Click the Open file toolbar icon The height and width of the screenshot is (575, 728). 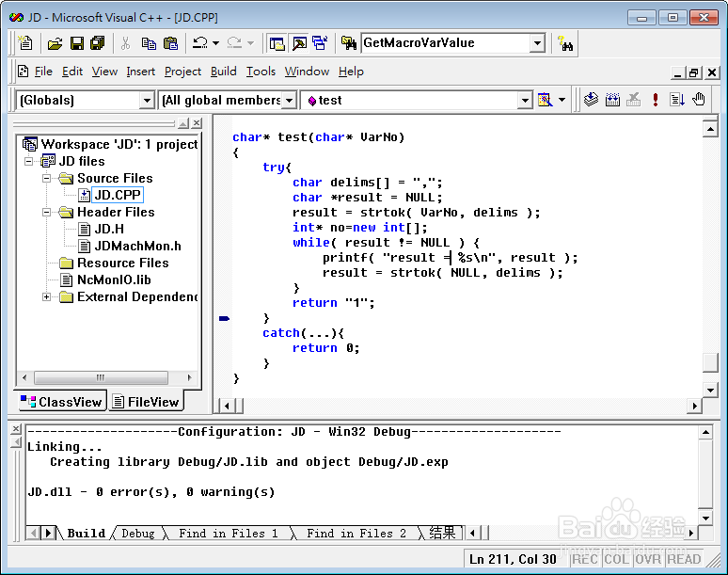[55, 43]
